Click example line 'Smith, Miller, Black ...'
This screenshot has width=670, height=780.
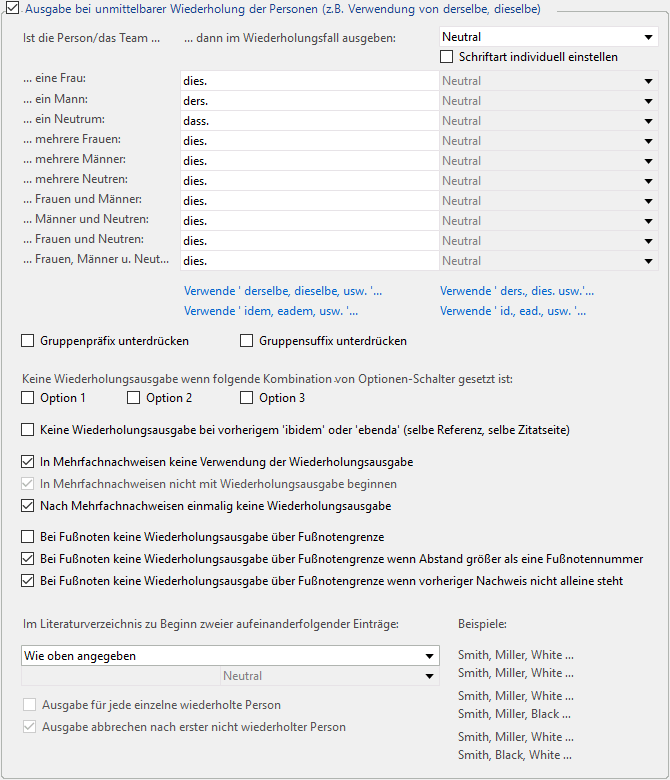click(x=514, y=714)
